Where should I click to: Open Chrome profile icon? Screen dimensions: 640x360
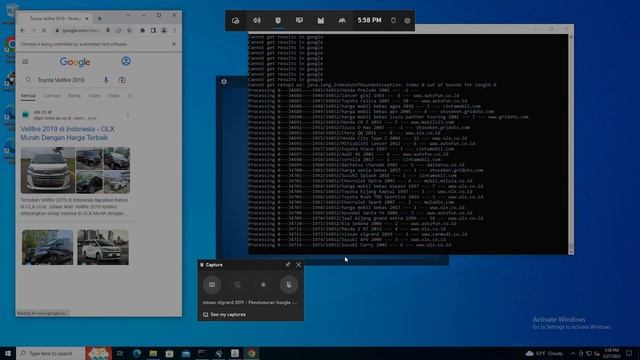click(x=164, y=30)
